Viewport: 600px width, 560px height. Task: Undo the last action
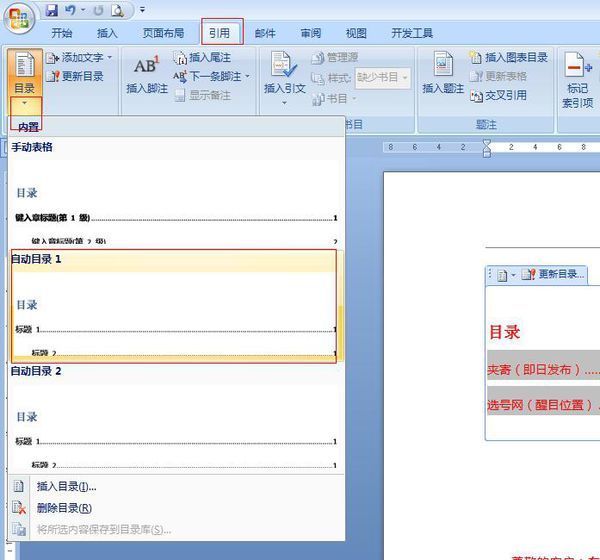pos(70,10)
